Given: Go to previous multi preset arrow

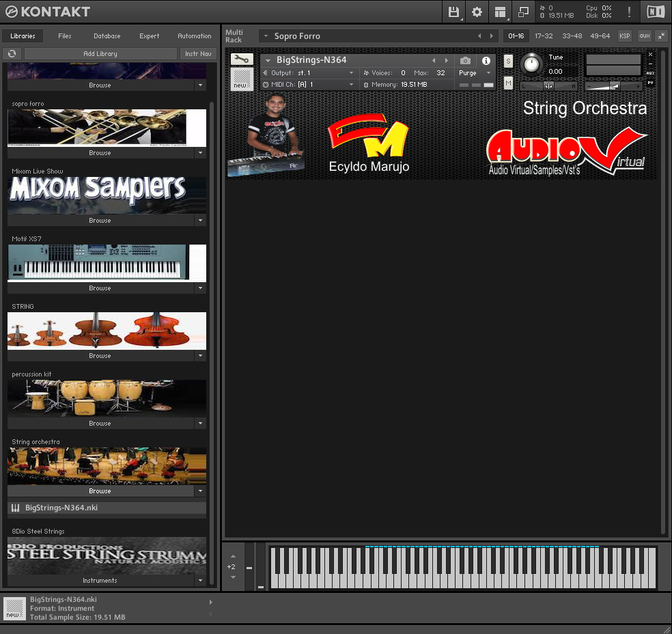Looking at the screenshot, I should (479, 36).
